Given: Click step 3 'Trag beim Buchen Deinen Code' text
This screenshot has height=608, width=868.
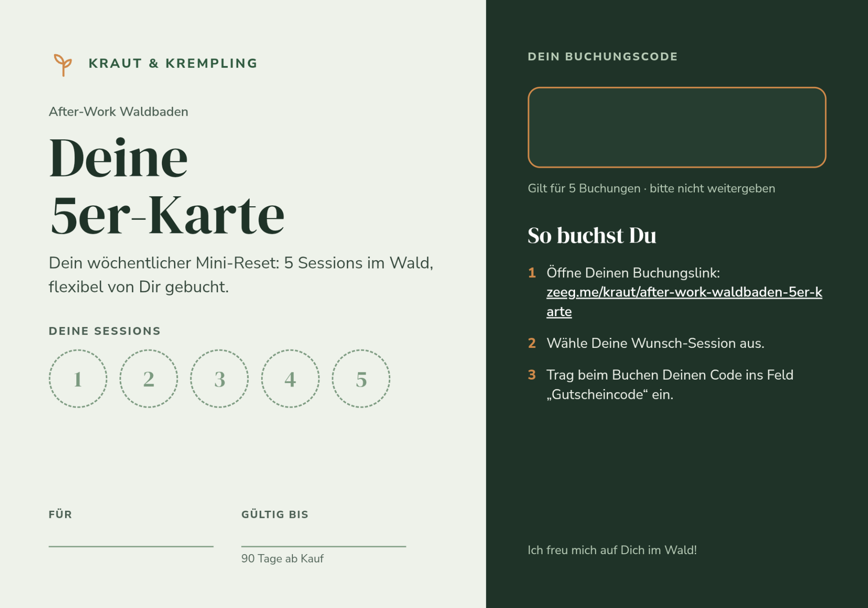Looking at the screenshot, I should point(670,385).
